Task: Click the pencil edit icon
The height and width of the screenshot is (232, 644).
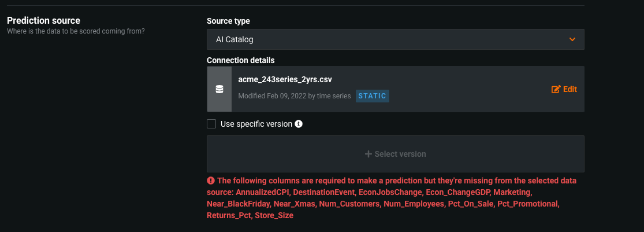Action: [x=556, y=89]
